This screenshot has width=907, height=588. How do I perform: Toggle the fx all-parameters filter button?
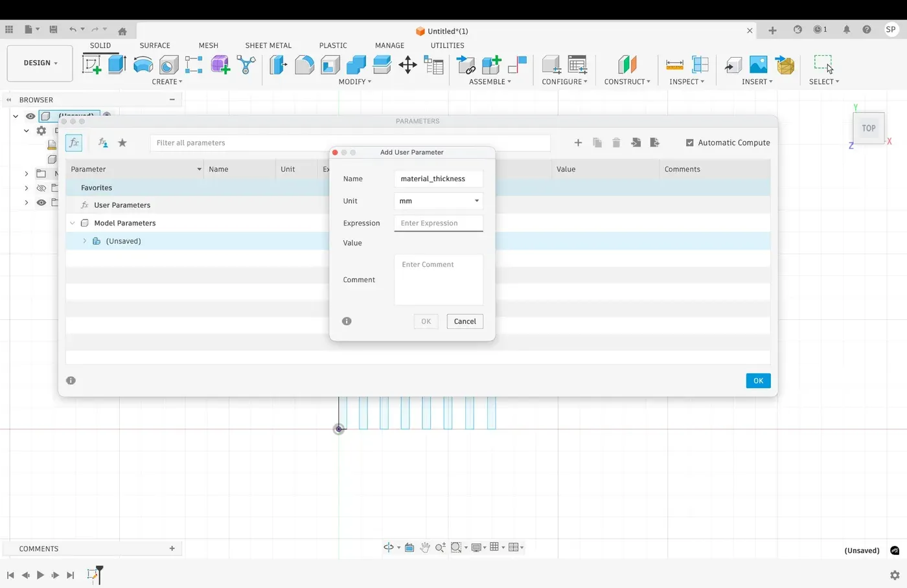[74, 142]
